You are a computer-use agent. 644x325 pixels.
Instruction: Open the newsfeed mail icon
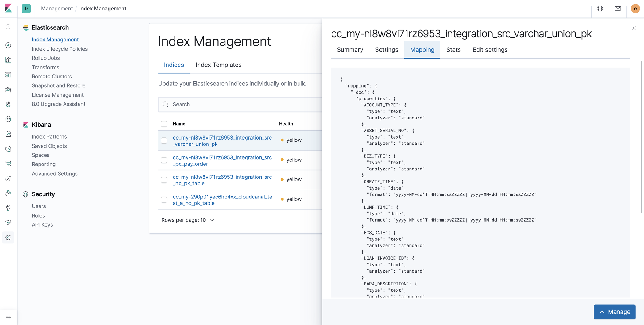[x=617, y=9]
